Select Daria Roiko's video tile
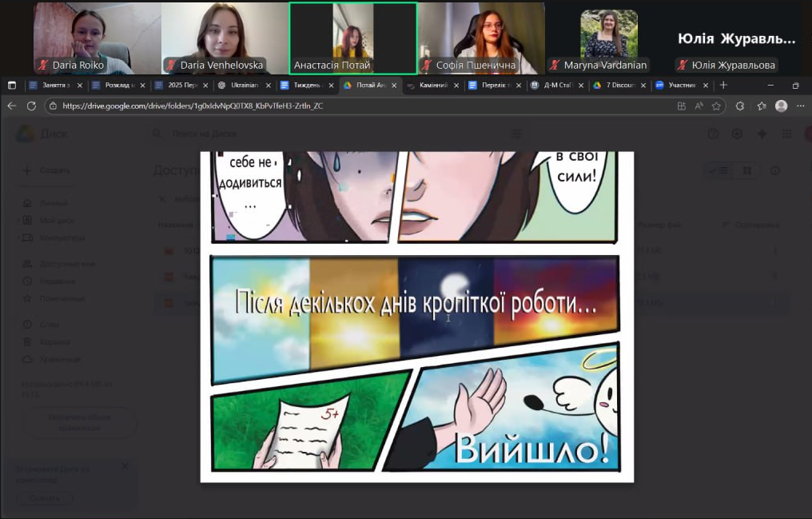The height and width of the screenshot is (519, 812). coord(97,38)
